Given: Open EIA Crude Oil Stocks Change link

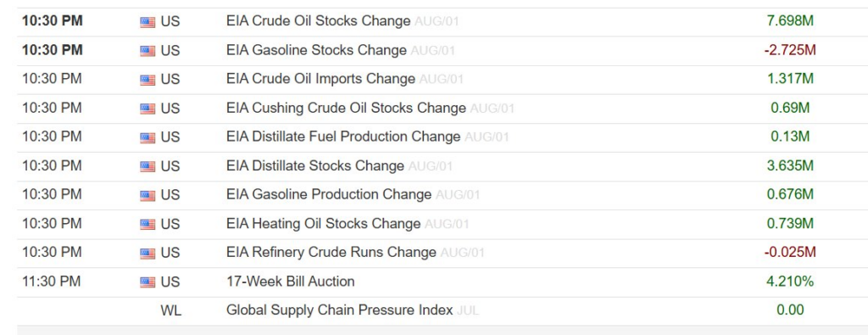Looking at the screenshot, I should pyautogui.click(x=319, y=21).
